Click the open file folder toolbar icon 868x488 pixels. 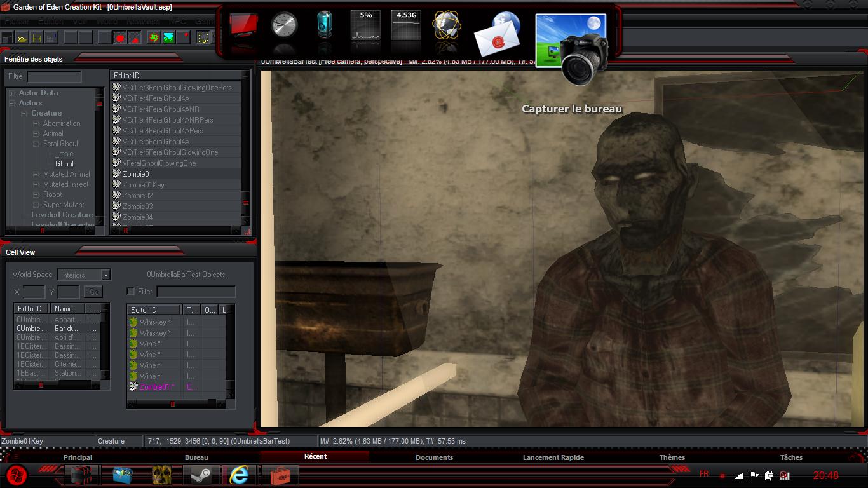point(22,37)
